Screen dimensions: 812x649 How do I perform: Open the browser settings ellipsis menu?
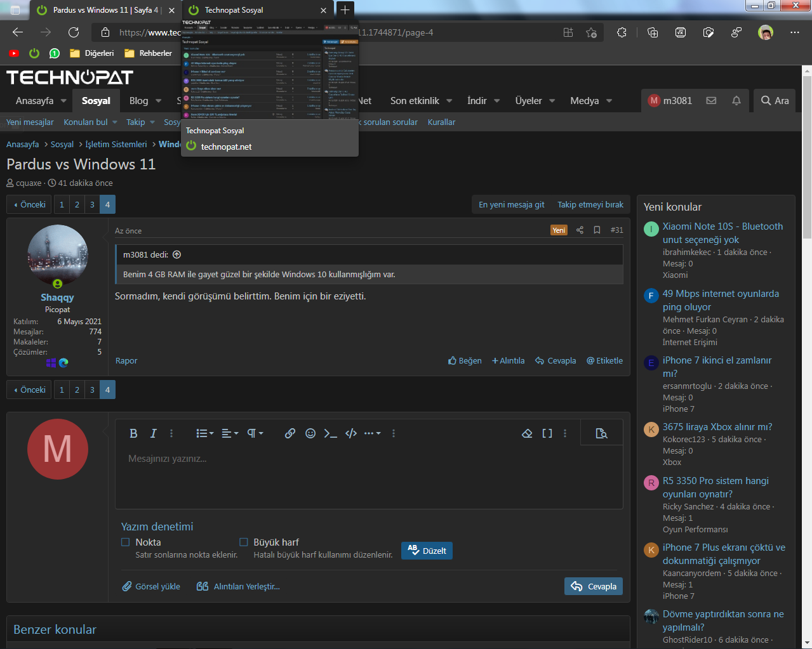pos(794,32)
